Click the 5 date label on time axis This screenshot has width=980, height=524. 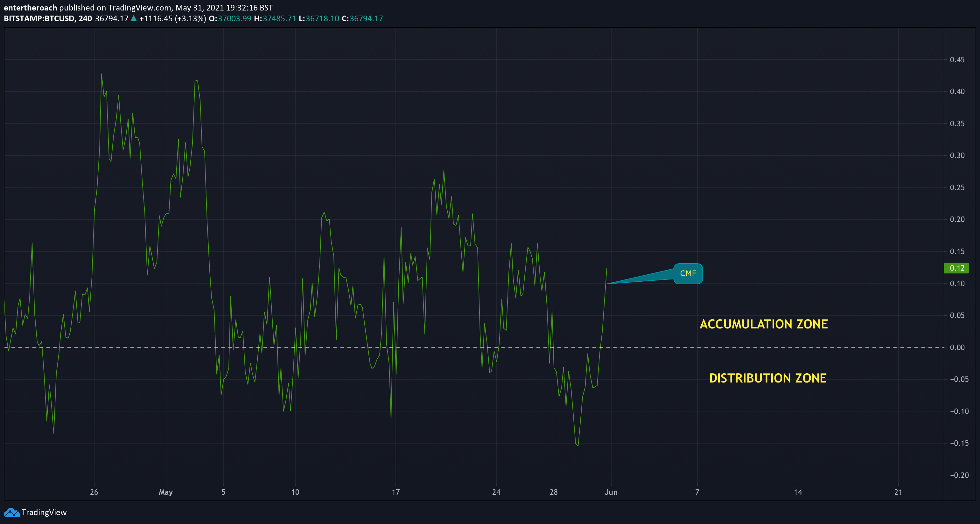223,492
